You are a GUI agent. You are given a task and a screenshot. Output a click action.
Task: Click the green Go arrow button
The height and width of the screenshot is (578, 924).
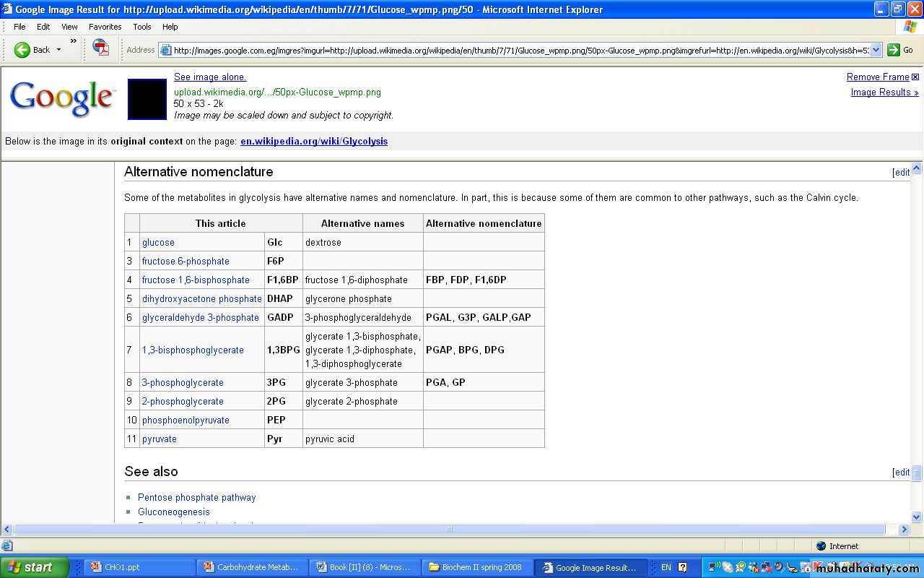[894, 50]
